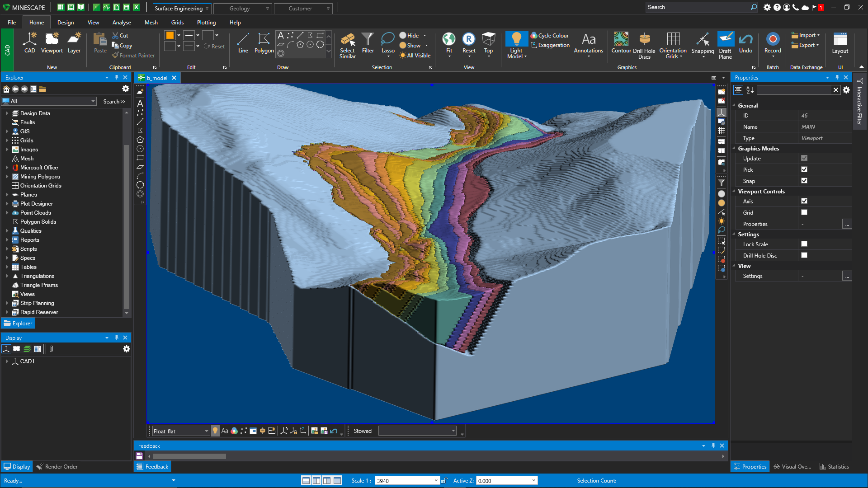
Task: Select the Polygon draw tool
Action: (264, 40)
